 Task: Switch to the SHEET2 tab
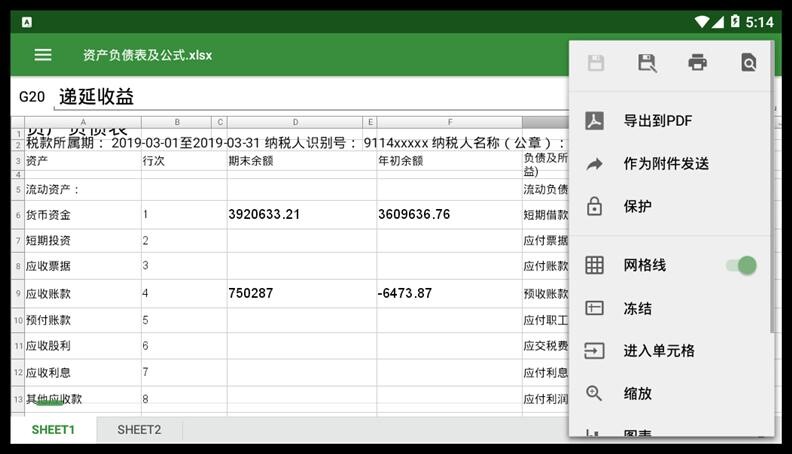139,430
